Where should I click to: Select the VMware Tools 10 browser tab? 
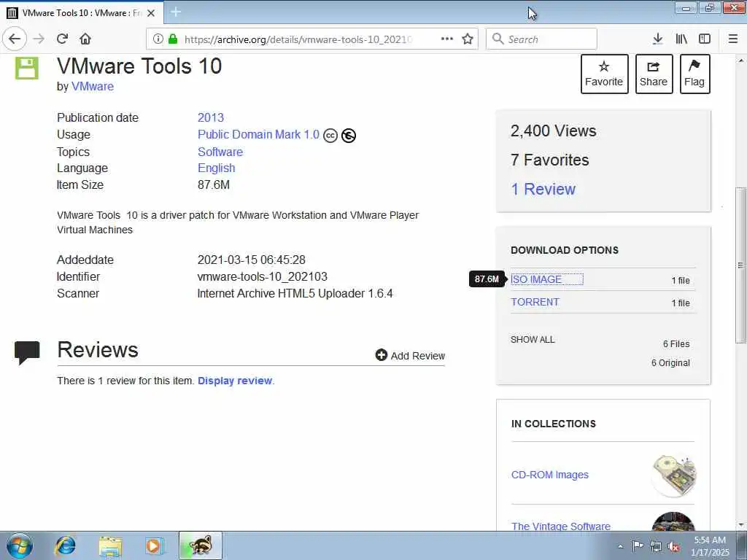coord(82,13)
